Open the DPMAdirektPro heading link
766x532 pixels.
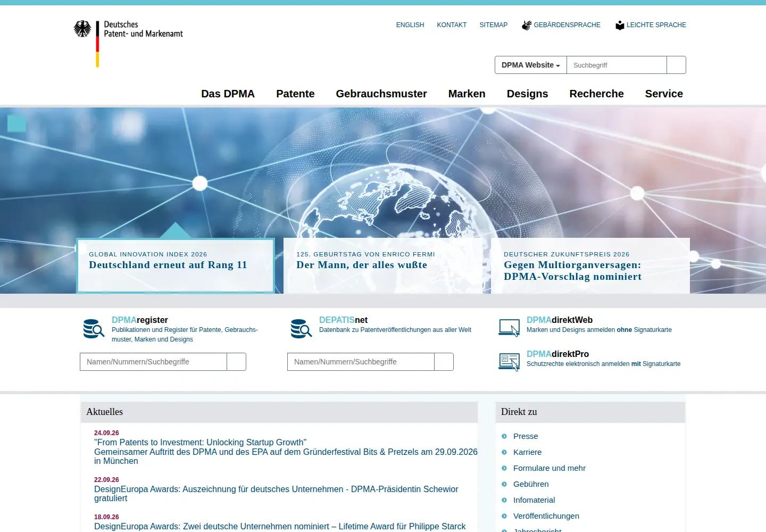[557, 354]
